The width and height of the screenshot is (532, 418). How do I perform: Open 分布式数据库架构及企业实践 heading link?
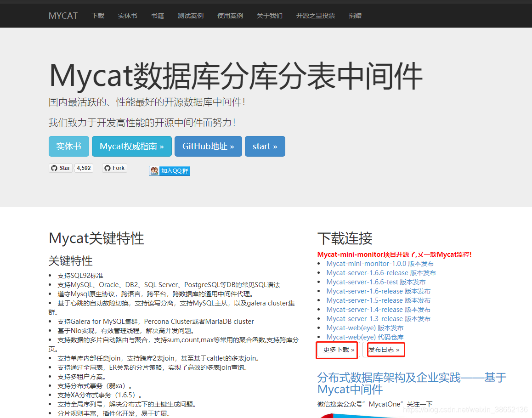[x=412, y=383]
